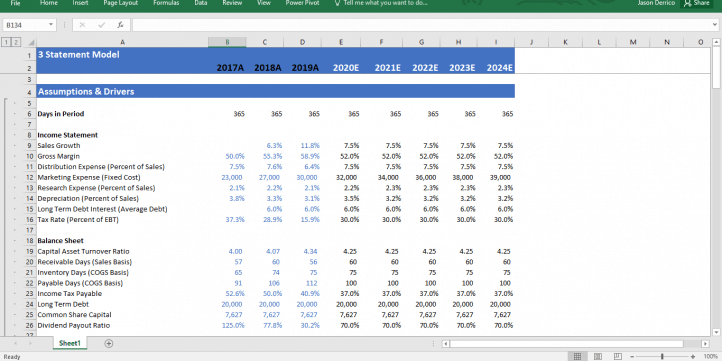Screen dimensions: 722x361
Task: Open the Power Pivot ribbon tab
Action: point(302,3)
